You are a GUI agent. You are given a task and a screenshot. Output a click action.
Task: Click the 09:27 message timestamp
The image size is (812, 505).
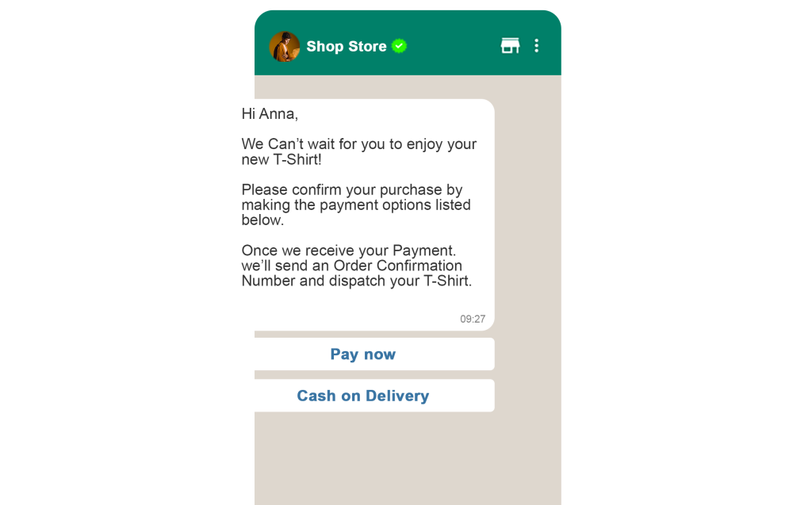(473, 319)
